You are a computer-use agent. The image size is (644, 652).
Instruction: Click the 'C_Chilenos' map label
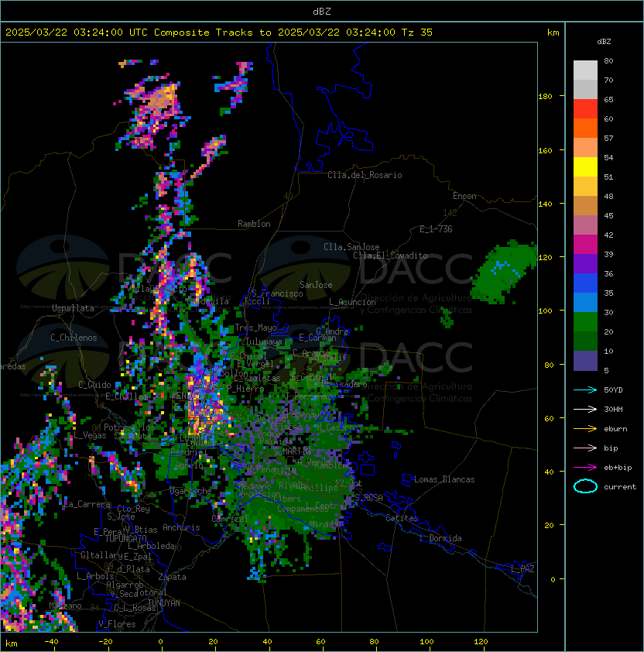click(x=74, y=338)
